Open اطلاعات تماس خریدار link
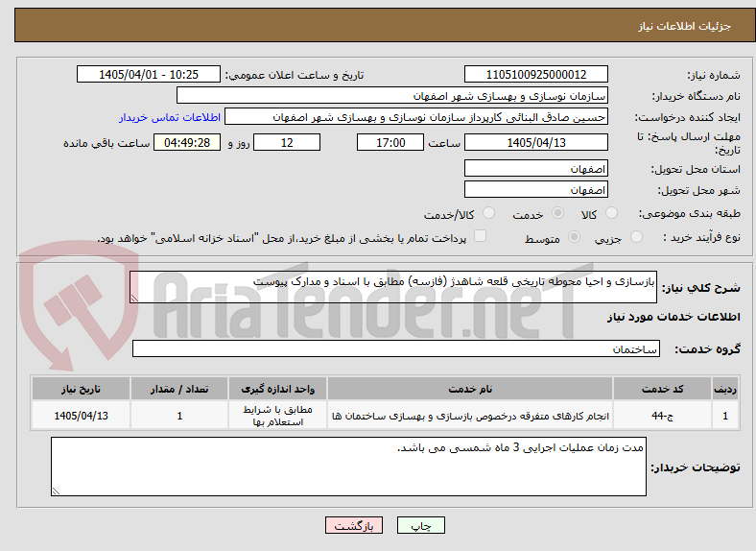This screenshot has height=551, width=756. tap(170, 117)
